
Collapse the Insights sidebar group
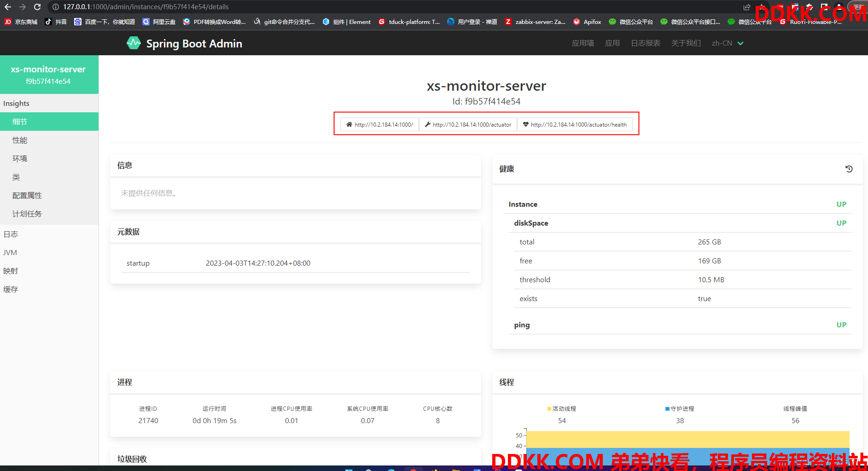click(x=49, y=103)
